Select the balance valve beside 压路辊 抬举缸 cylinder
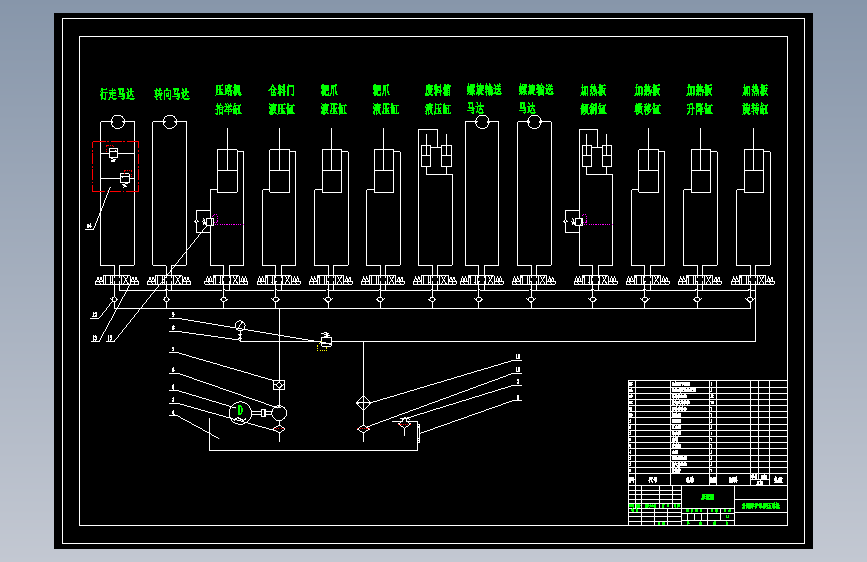Image resolution: width=867 pixels, height=562 pixels. 205,221
